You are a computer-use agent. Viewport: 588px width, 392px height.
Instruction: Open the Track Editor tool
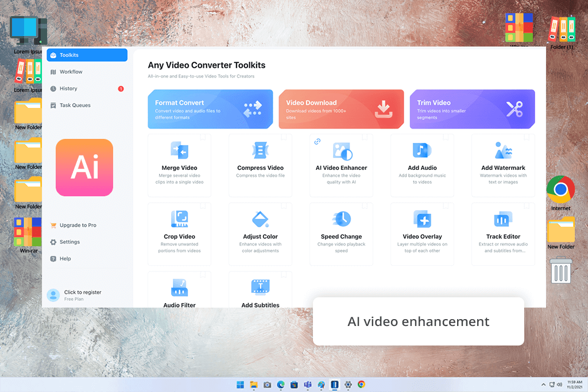point(503,234)
